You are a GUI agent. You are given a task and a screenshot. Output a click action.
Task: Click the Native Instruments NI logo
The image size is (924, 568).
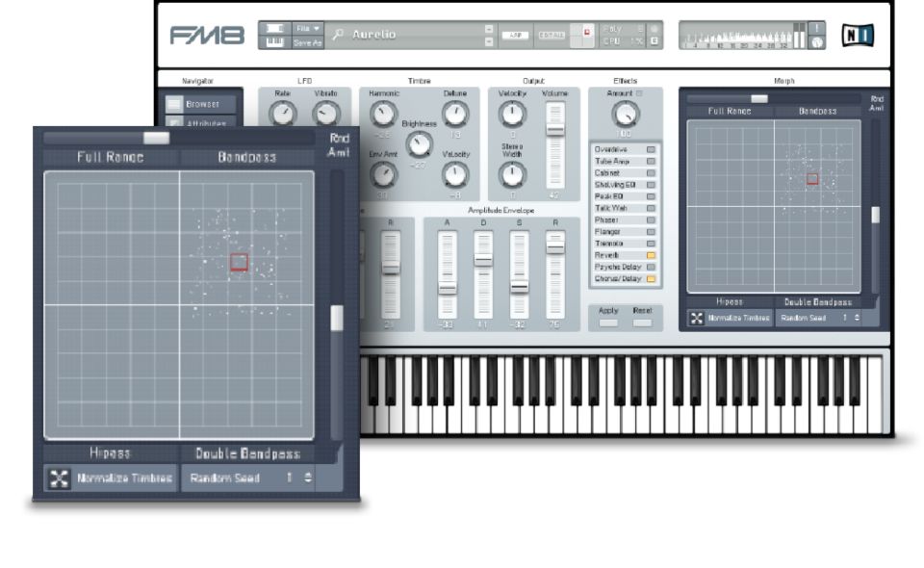tap(855, 36)
